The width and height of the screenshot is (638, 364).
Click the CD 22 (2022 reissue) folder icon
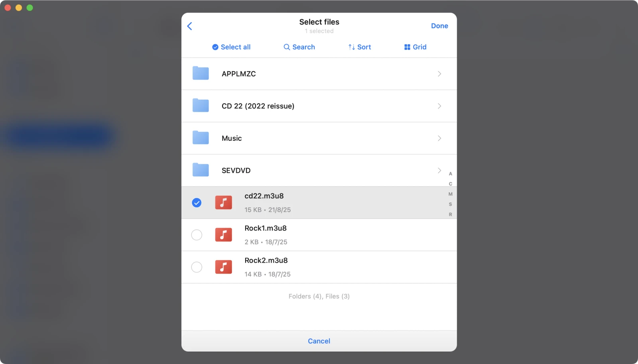(x=201, y=106)
